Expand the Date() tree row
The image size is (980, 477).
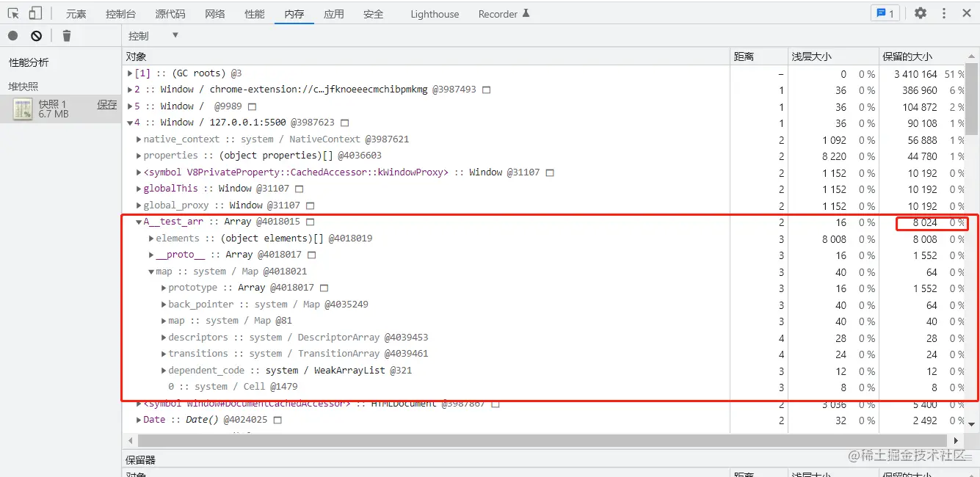[x=139, y=420]
